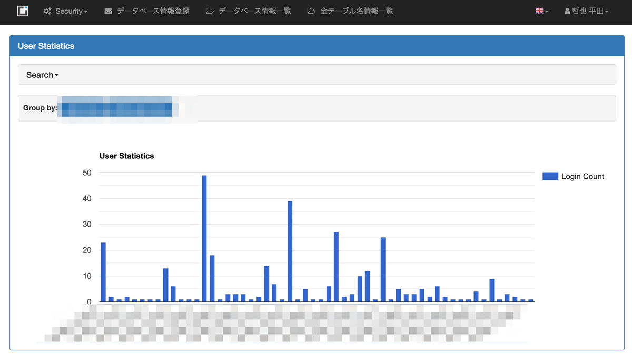Screen dimensions: 632x364
Task: Open the 哲也 平田 user menu
Action: pos(586,11)
